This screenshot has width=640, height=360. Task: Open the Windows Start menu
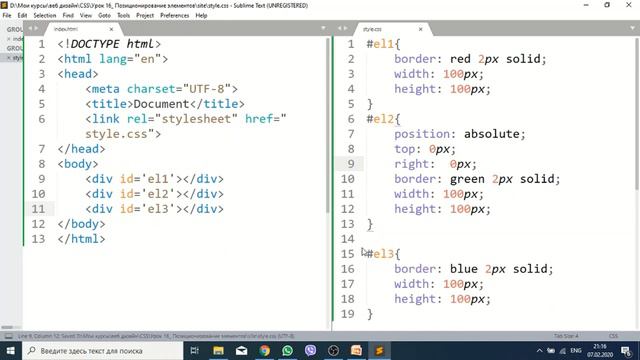(x=11, y=351)
